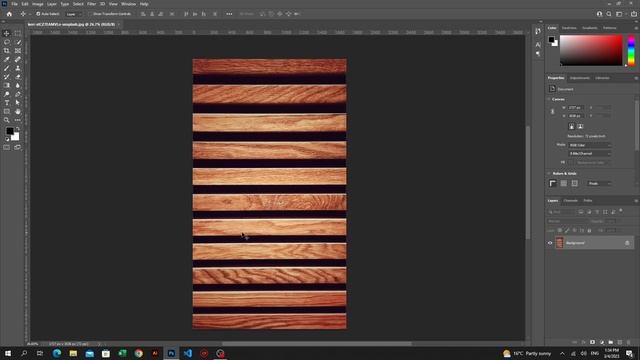Select the Hand tool
This screenshot has width=640, height=360.
coord(18,111)
